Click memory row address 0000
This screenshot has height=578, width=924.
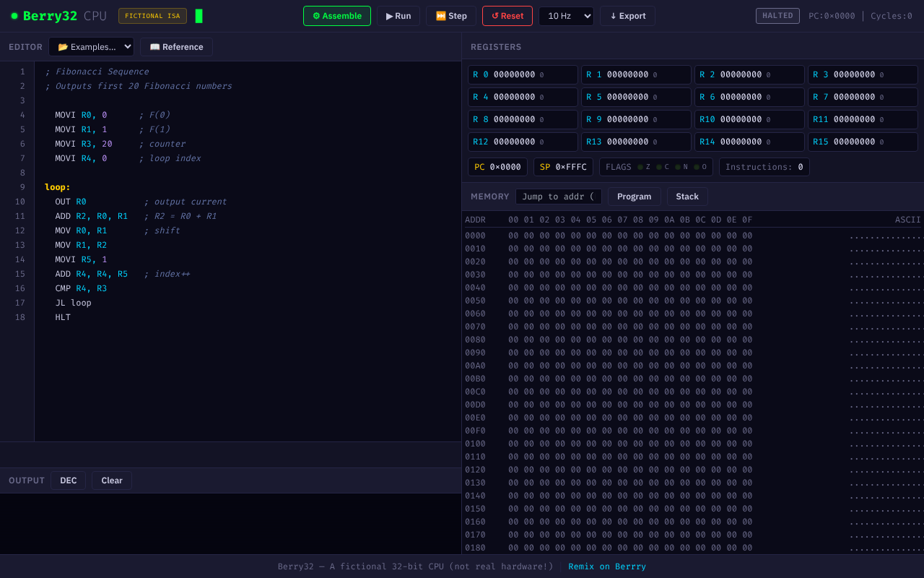[475, 236]
